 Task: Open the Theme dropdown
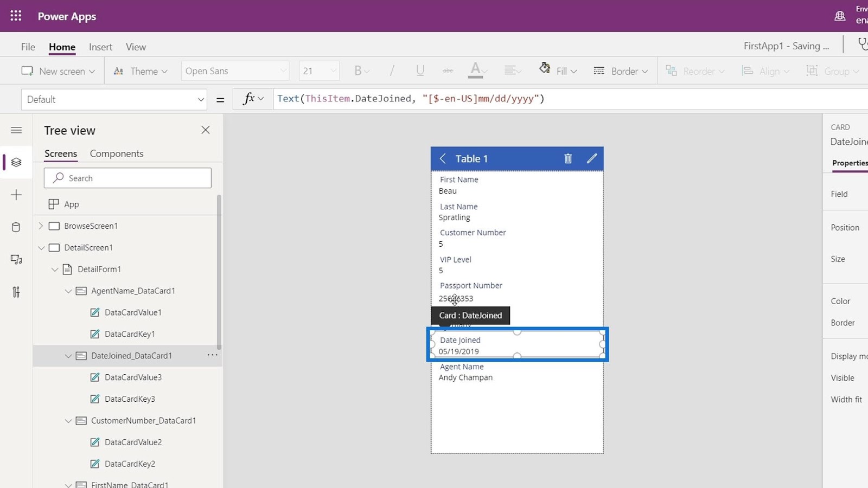pos(141,71)
